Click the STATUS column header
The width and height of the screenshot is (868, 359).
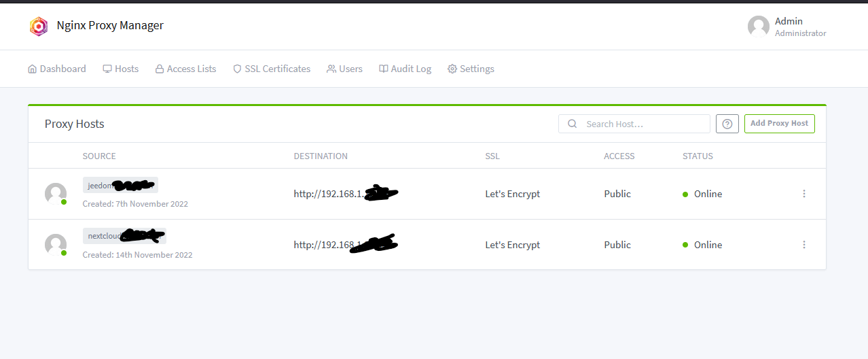pyautogui.click(x=698, y=156)
